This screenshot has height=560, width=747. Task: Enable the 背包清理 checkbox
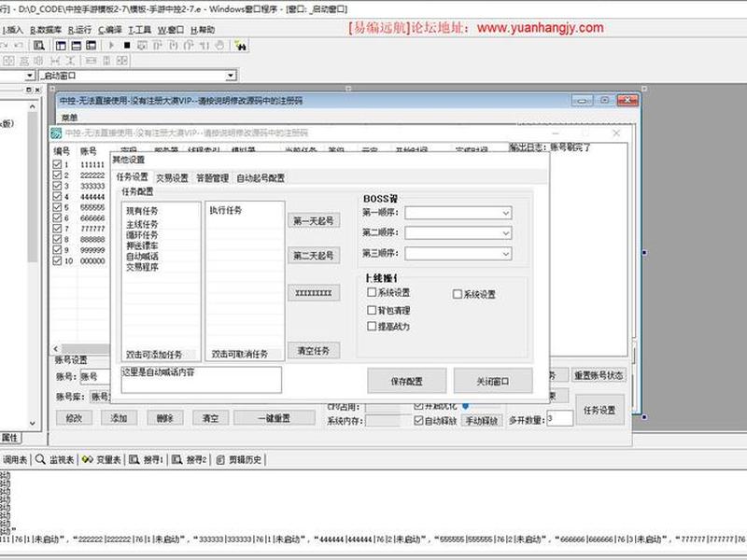coord(372,310)
